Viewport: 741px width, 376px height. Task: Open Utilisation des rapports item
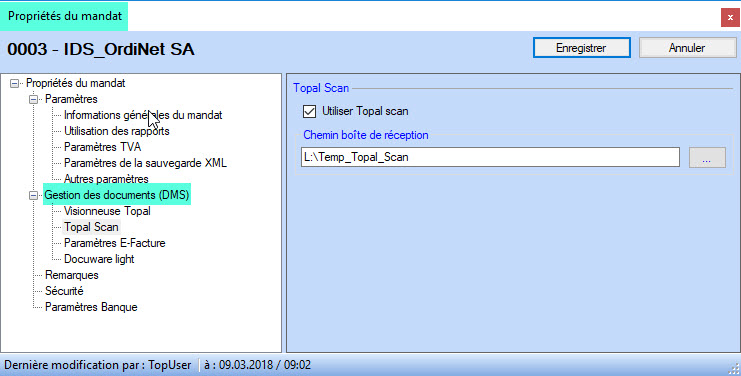tap(117, 131)
